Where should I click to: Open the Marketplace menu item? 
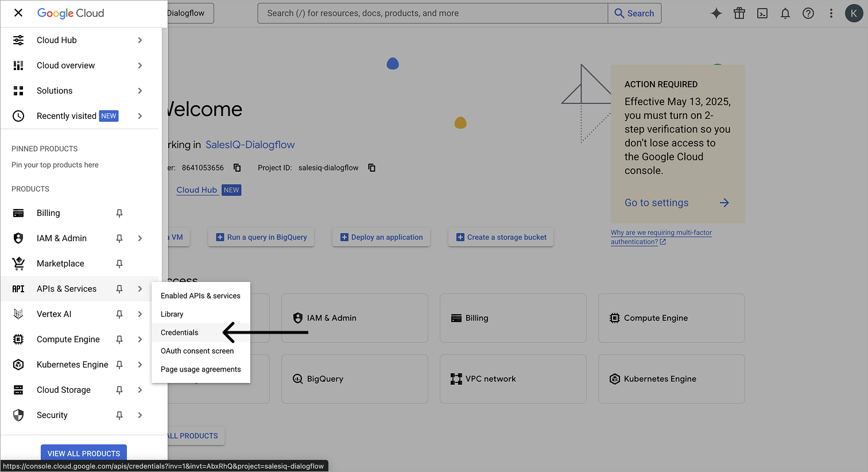[x=79, y=264]
